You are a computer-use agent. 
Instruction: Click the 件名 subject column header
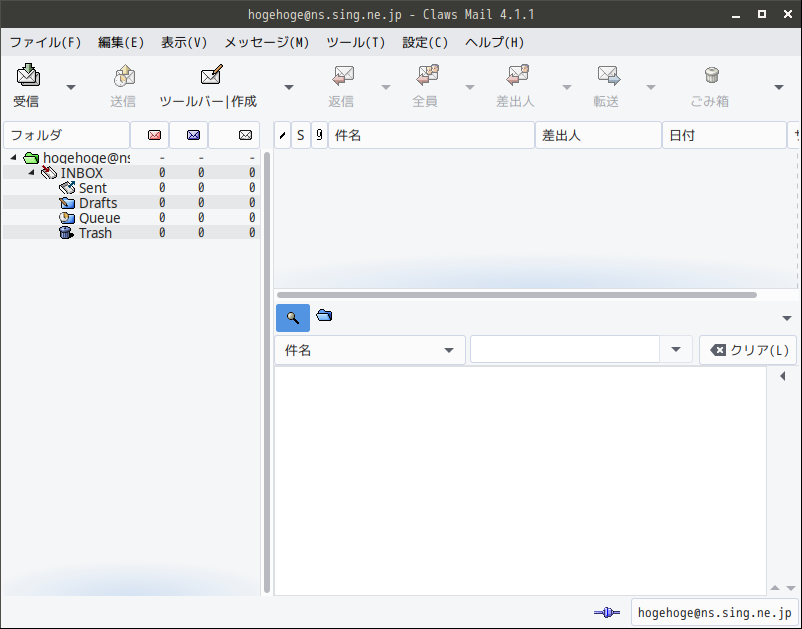point(431,135)
